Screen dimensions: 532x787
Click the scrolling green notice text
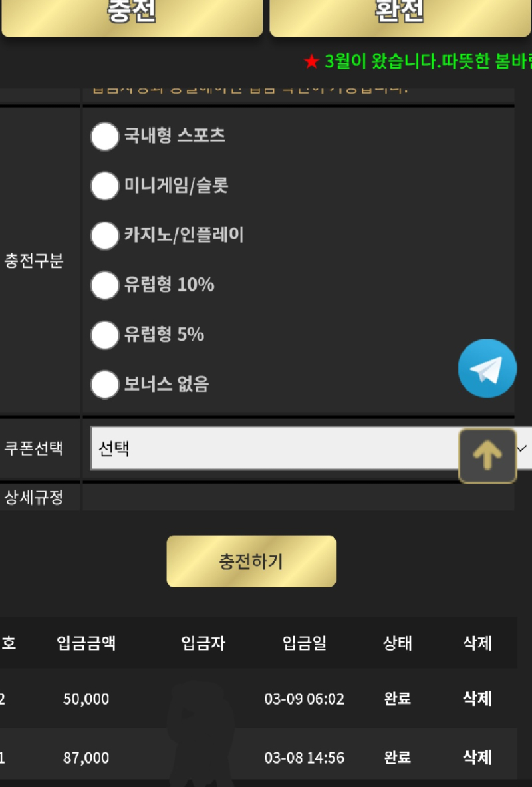pos(428,61)
